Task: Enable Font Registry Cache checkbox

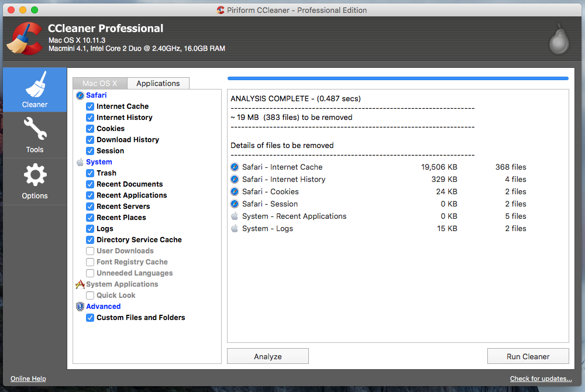Action: [90, 262]
